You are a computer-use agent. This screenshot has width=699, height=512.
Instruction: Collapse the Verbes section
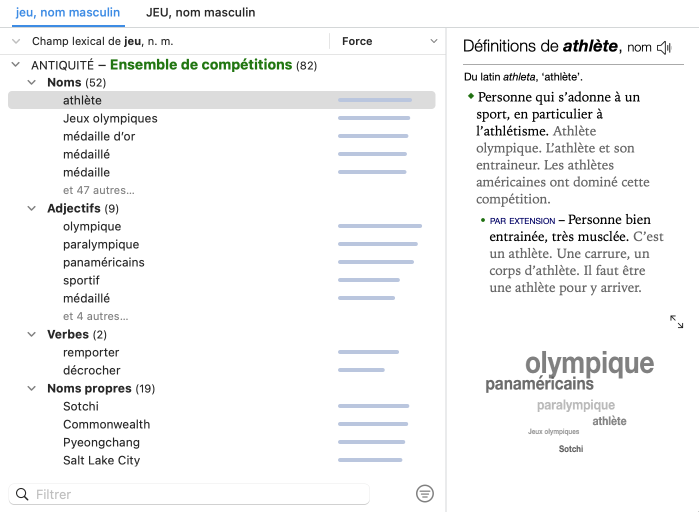tap(32, 335)
